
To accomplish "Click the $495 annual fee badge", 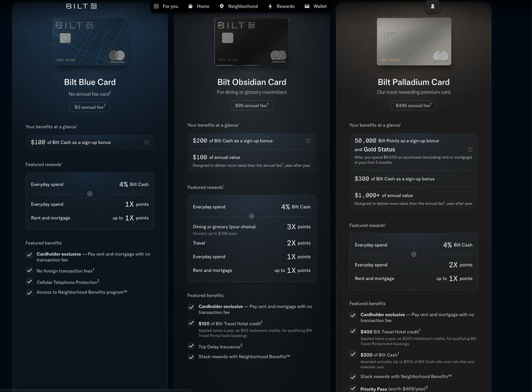I will coord(414,106).
